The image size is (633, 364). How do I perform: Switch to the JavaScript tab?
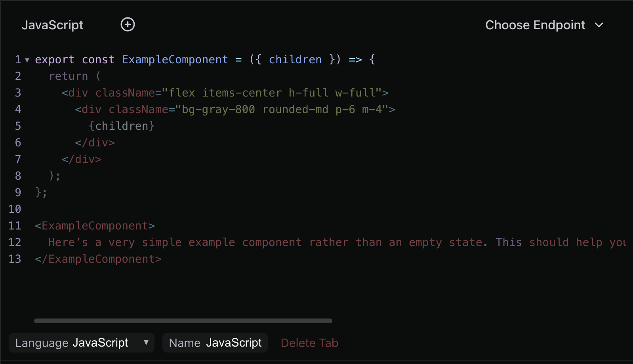(52, 25)
